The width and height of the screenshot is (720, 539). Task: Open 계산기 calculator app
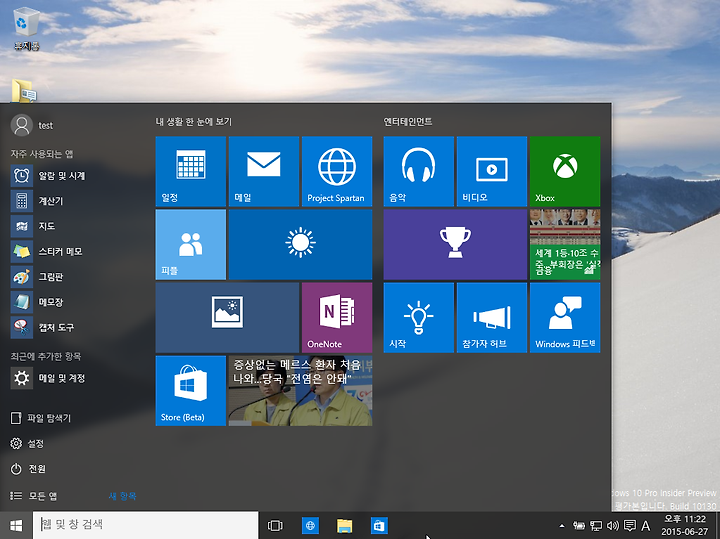click(x=37, y=201)
